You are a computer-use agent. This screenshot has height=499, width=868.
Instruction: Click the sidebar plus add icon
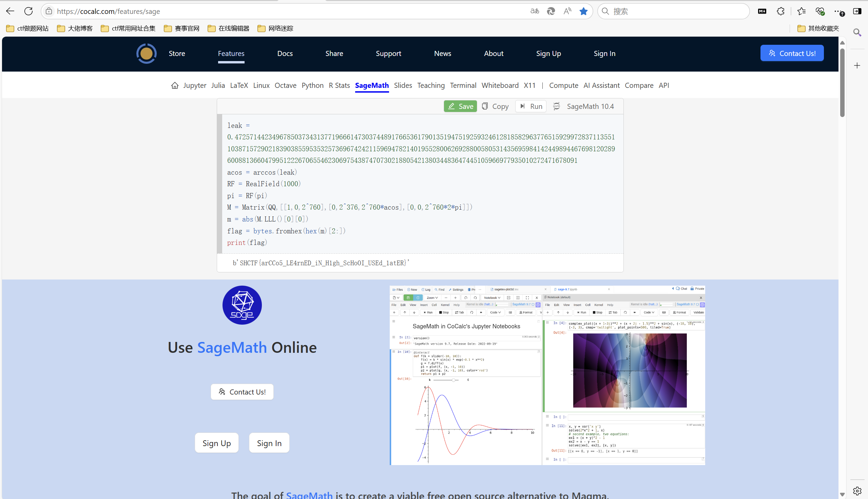[857, 65]
